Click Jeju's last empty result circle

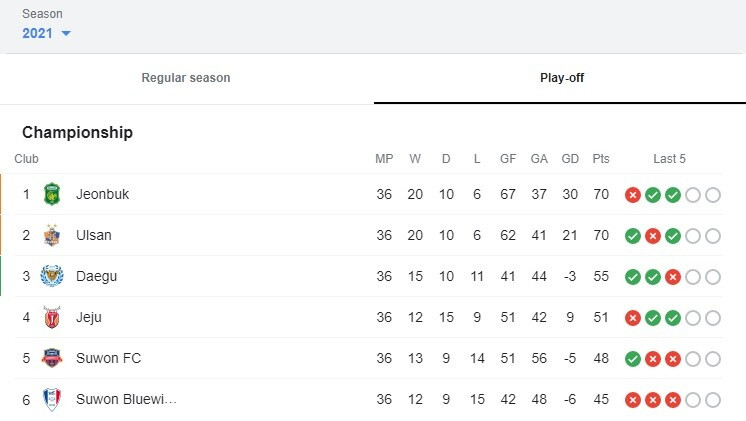tap(713, 318)
